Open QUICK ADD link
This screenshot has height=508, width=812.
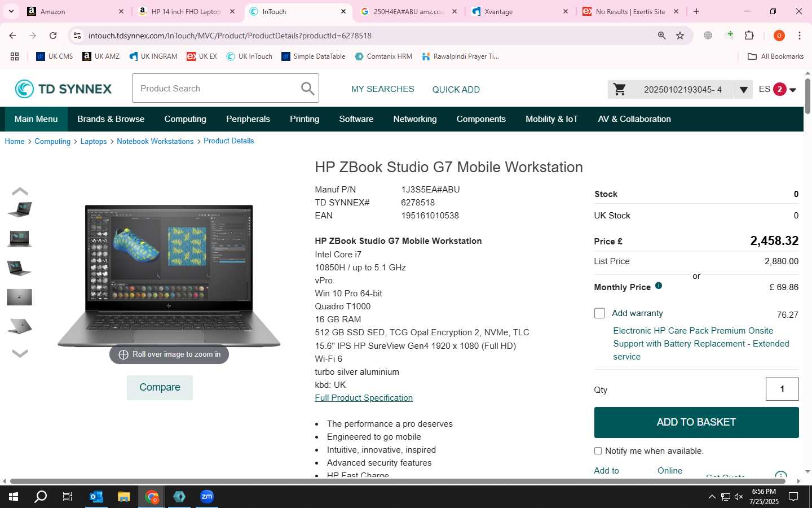click(x=456, y=89)
